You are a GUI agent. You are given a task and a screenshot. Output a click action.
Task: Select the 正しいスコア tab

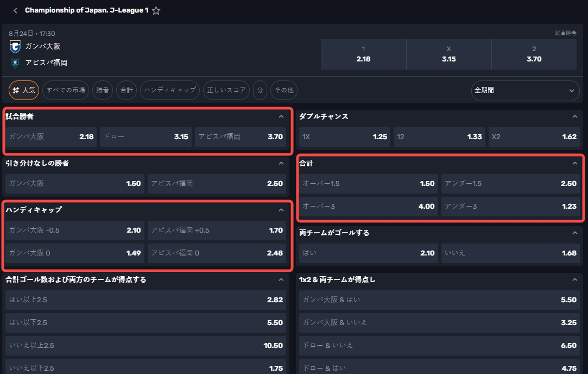pyautogui.click(x=226, y=90)
